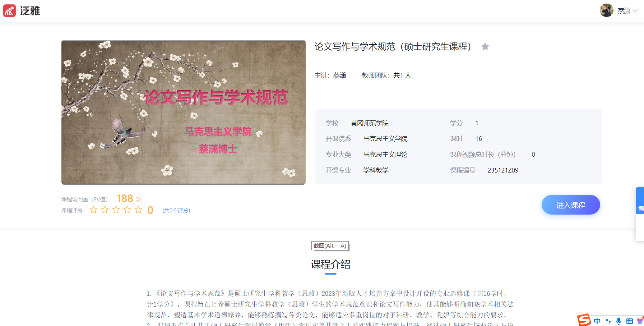Click the 课程视频总时长 label
The image size is (644, 326).
[483, 155]
